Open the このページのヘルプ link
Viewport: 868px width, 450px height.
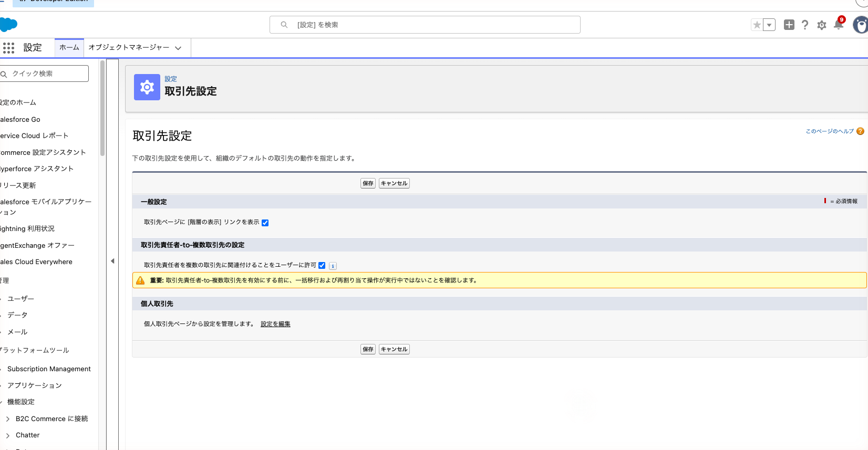coord(830,131)
